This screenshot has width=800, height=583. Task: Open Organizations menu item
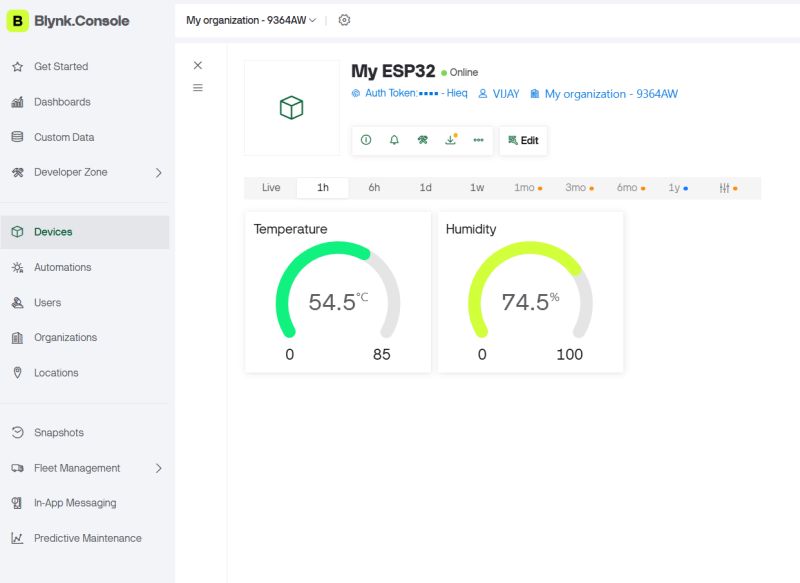pos(85,338)
